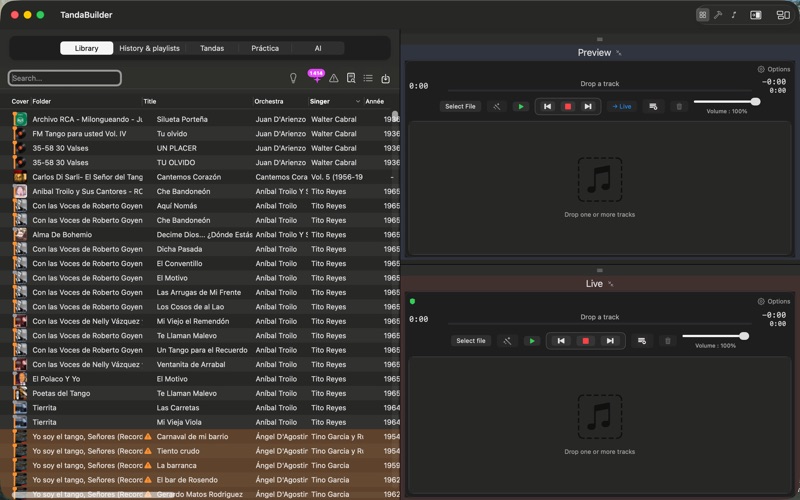Click the playlist settings icon in Preview player

pos(653,107)
